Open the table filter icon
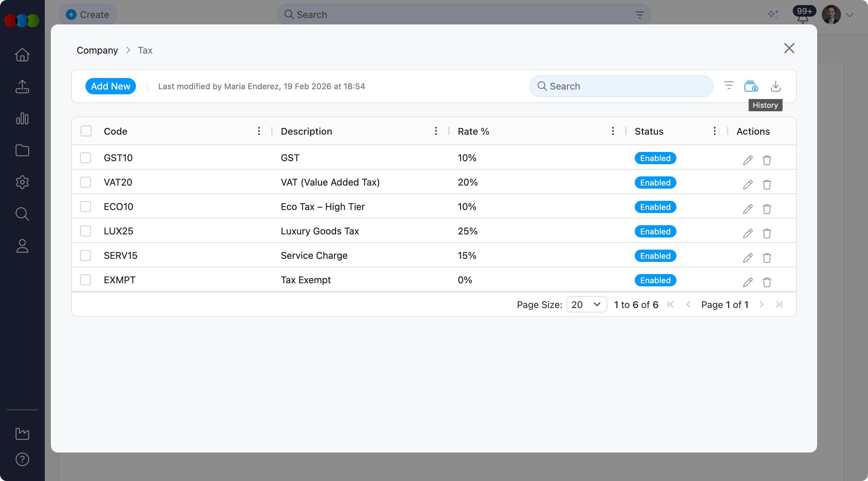Image resolution: width=868 pixels, height=481 pixels. point(729,85)
